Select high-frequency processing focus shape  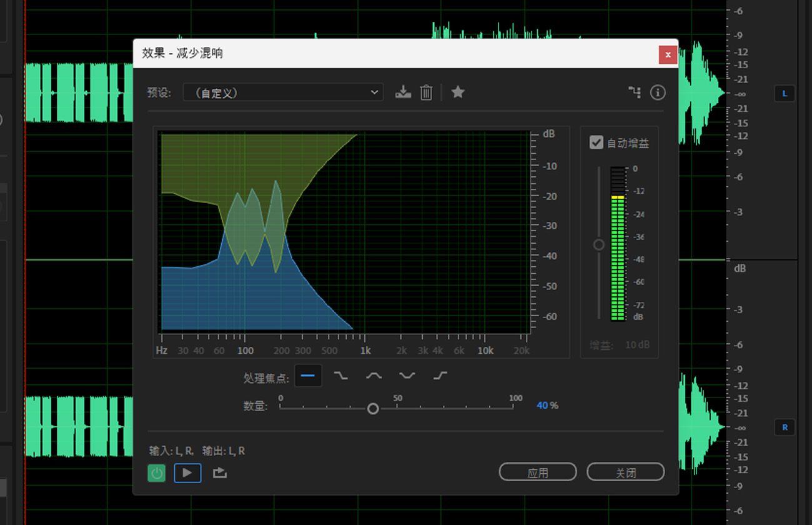[x=440, y=376]
